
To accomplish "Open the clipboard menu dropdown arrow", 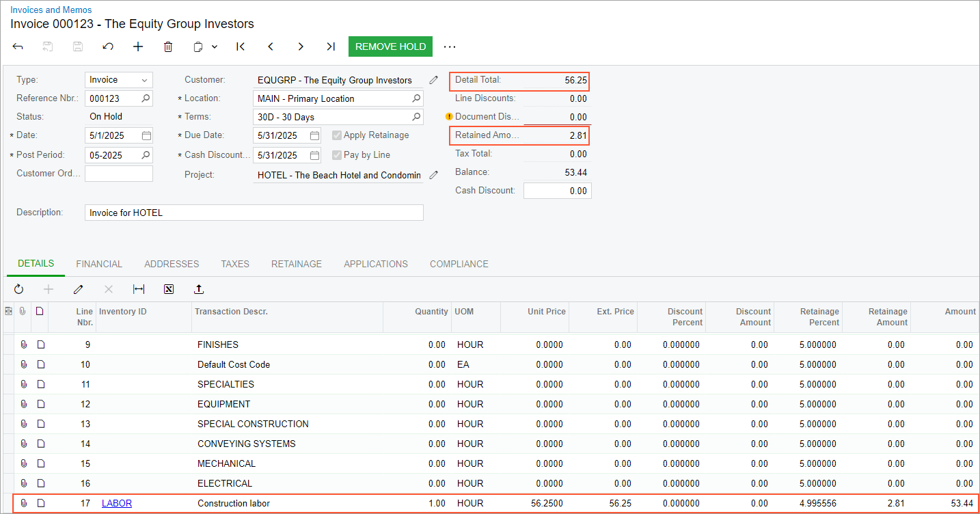I will point(215,46).
